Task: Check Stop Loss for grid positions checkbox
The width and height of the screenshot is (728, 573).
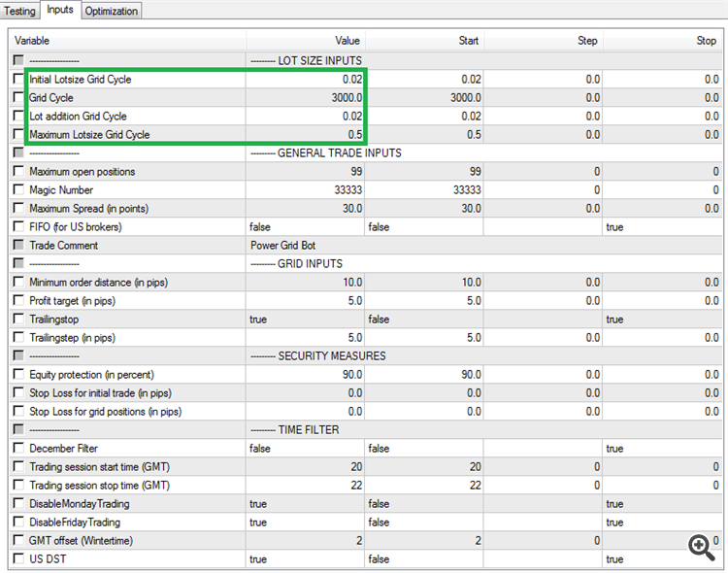Action: 18,411
